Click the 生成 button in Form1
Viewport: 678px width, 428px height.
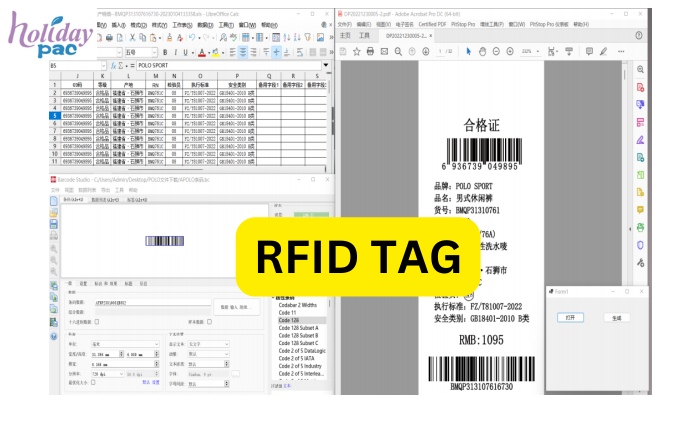coord(617,318)
